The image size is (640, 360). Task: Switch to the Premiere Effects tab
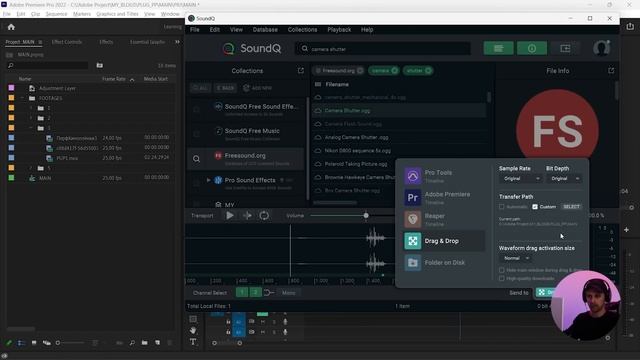[x=106, y=42]
